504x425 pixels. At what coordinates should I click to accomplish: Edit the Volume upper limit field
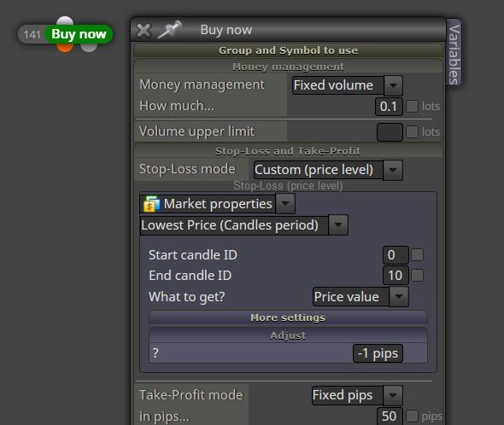[390, 132]
